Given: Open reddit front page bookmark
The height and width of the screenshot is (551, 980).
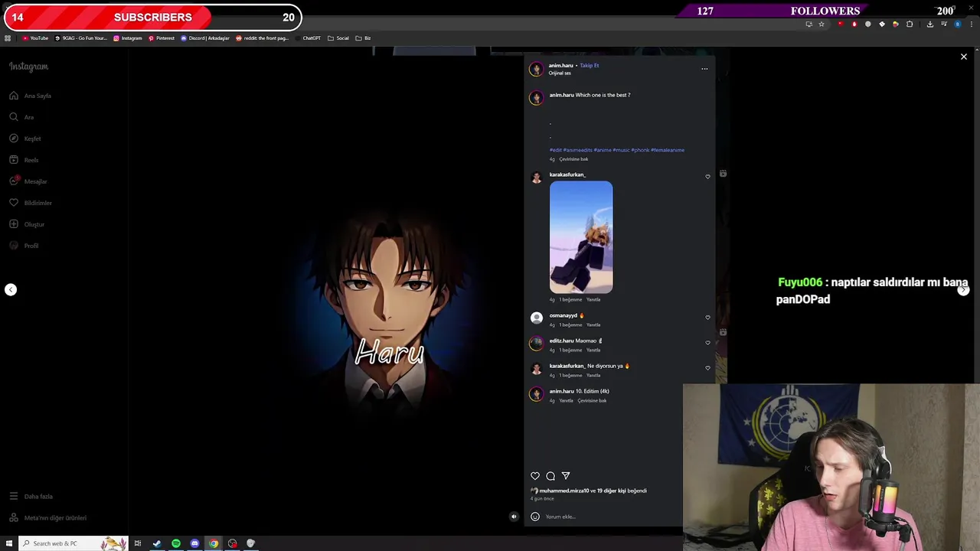Looking at the screenshot, I should tap(262, 38).
